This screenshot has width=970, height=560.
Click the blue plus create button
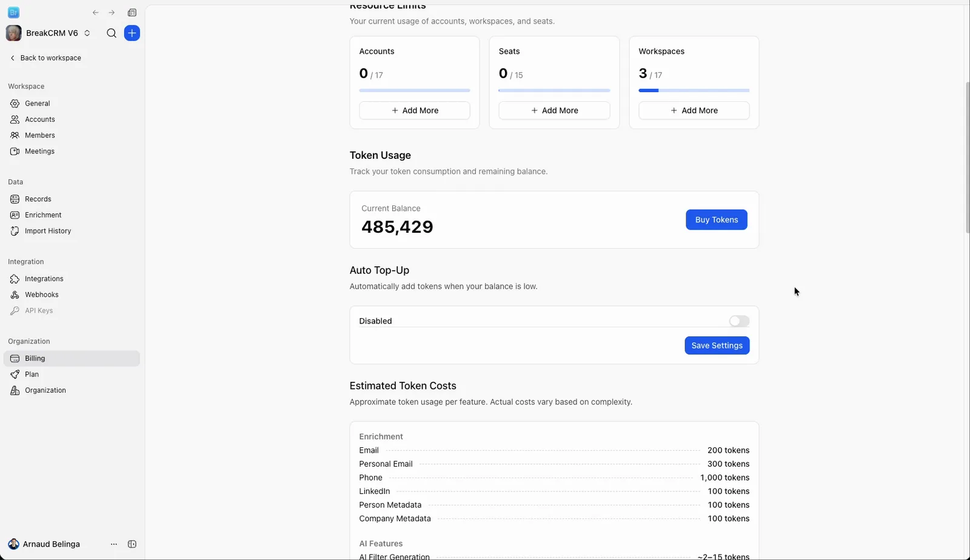tap(132, 33)
